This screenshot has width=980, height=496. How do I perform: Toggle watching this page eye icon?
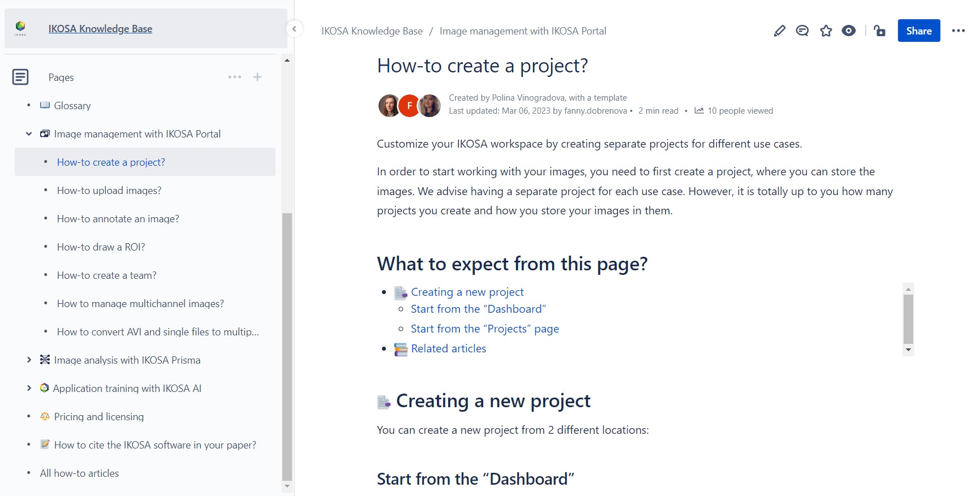click(848, 31)
